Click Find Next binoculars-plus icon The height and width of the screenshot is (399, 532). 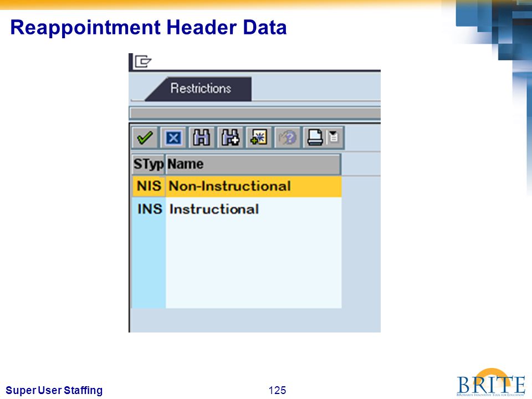pos(230,138)
